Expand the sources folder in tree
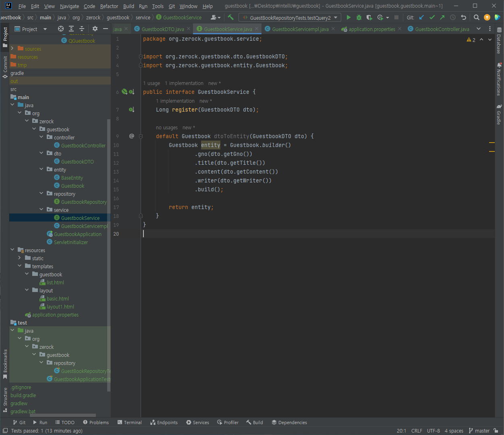 [12, 48]
